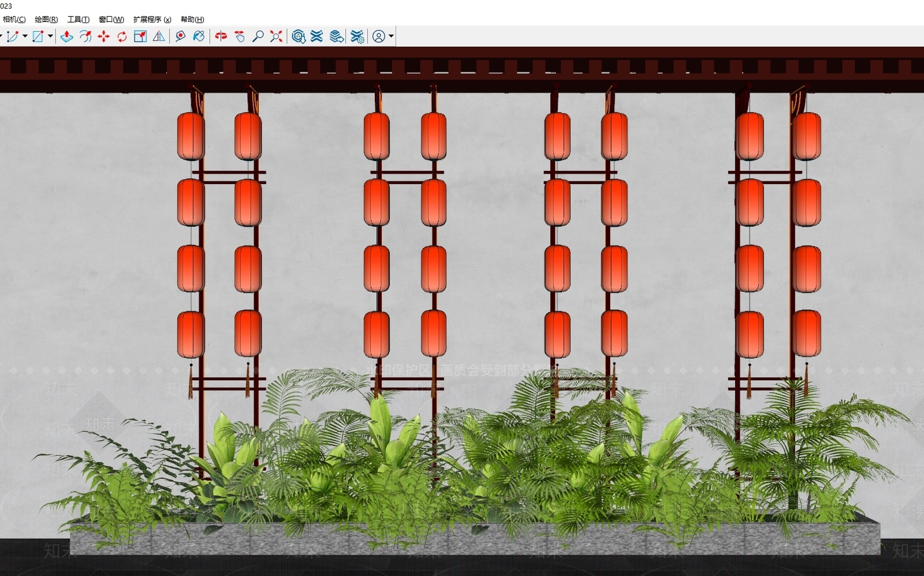Select the Zoom magnifier tool
This screenshot has width=924, height=576.
coord(258,36)
